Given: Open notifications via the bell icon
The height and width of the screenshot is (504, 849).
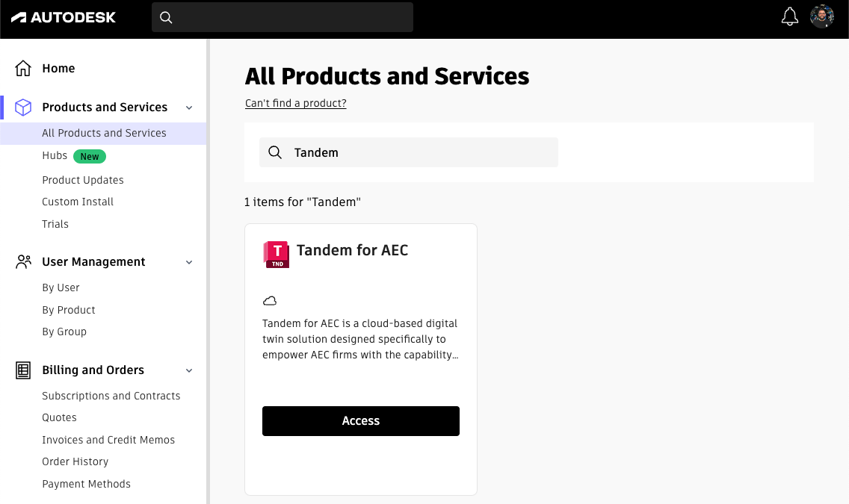Looking at the screenshot, I should [x=790, y=16].
